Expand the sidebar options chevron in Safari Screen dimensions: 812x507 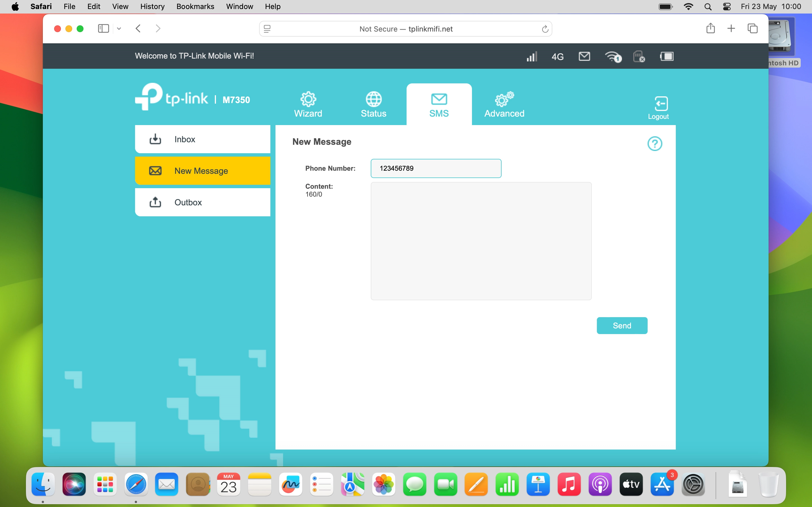119,28
